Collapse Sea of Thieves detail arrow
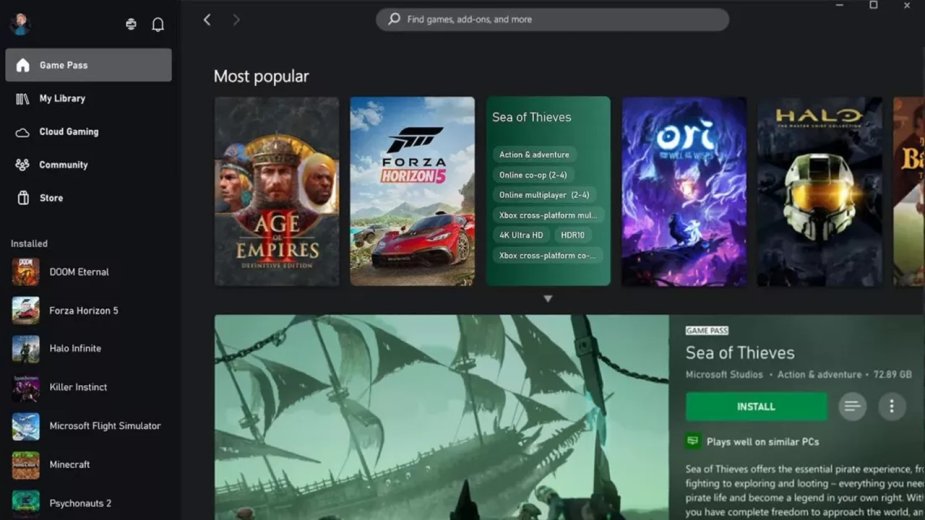The width and height of the screenshot is (925, 520). click(x=548, y=299)
